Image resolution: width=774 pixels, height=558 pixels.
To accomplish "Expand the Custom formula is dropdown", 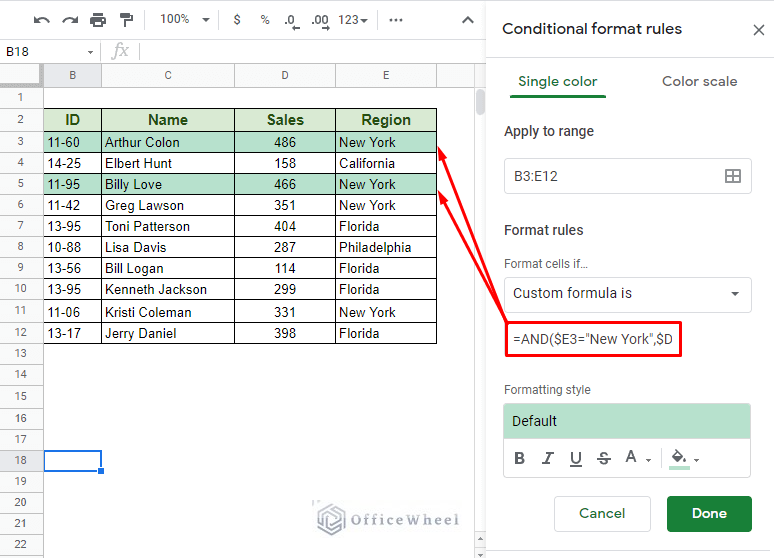I will point(627,294).
